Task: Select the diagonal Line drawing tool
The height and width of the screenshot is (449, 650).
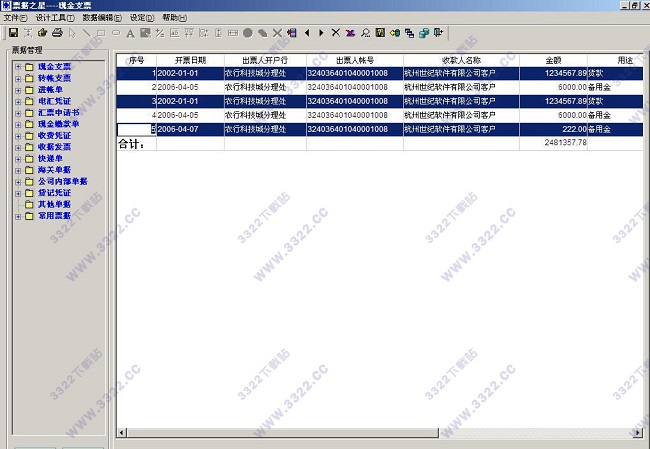Action: tap(87, 33)
